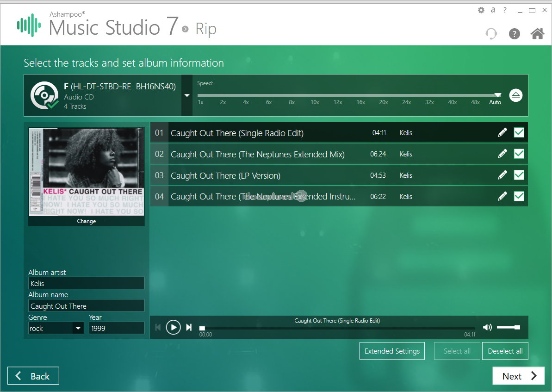The width and height of the screenshot is (552, 392).
Task: Set rip speed to 8x on slider
Action: [x=292, y=96]
